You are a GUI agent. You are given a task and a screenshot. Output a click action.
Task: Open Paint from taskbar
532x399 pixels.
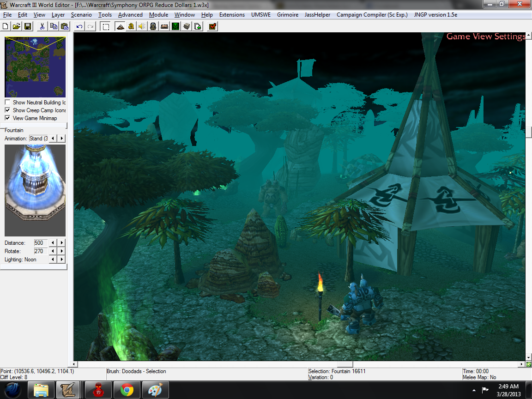coord(155,389)
